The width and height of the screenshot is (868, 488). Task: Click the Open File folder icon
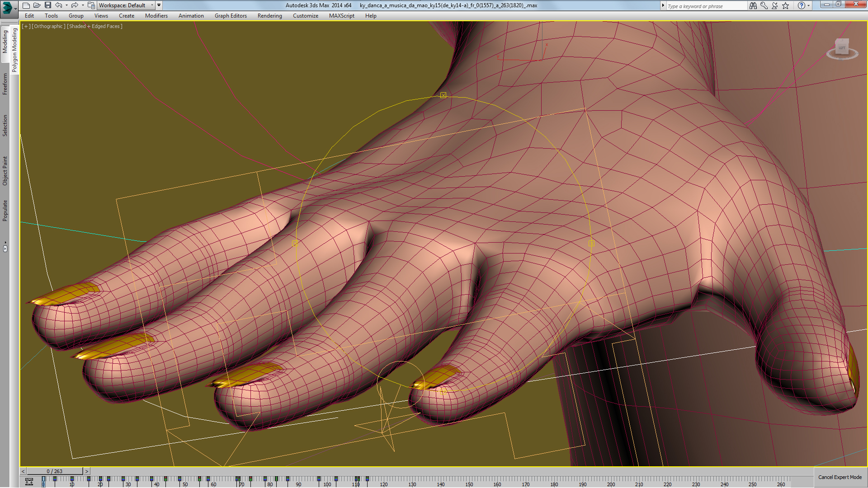(x=37, y=5)
